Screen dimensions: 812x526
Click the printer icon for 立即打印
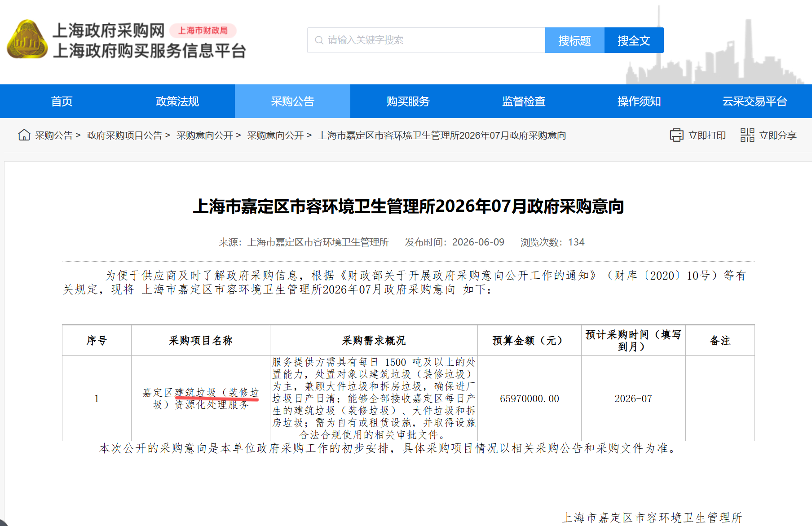(676, 135)
